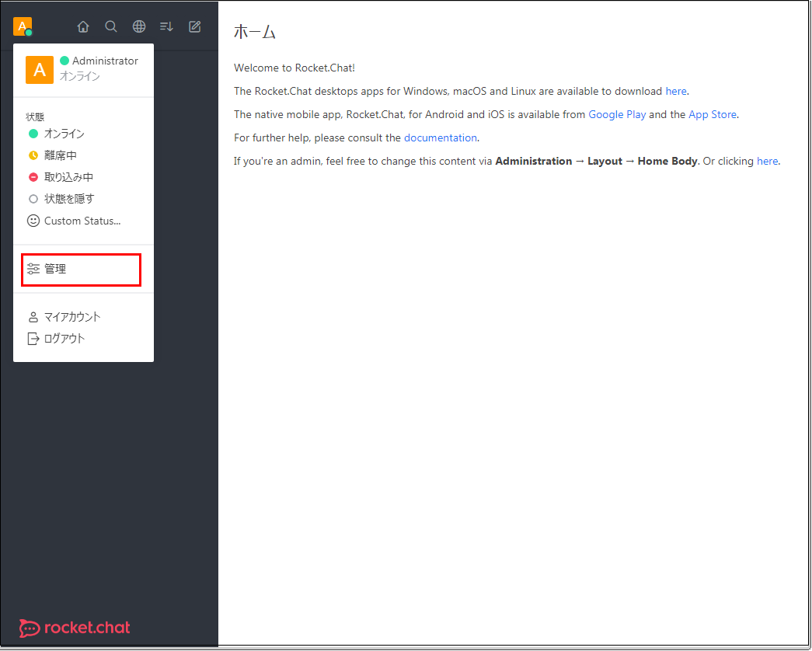This screenshot has width=812, height=651.
Task: Click the hollow 状態を隠す circle icon
Action: coord(33,199)
